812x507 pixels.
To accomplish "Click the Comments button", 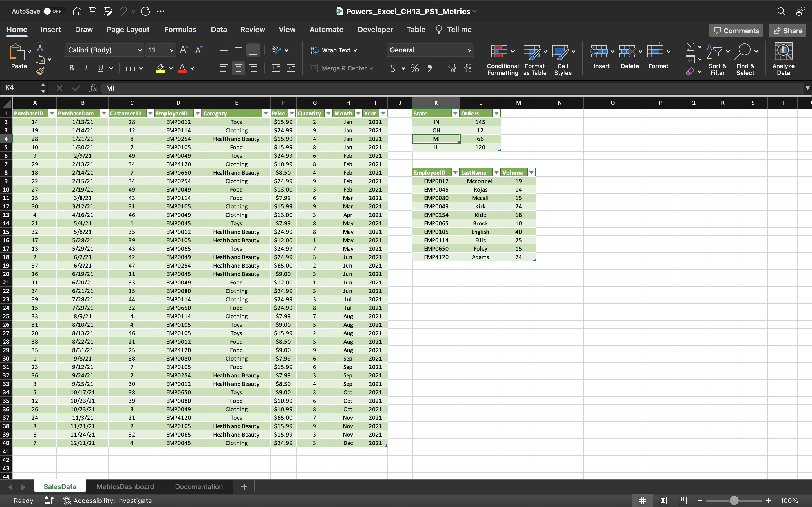I will tap(736, 30).
